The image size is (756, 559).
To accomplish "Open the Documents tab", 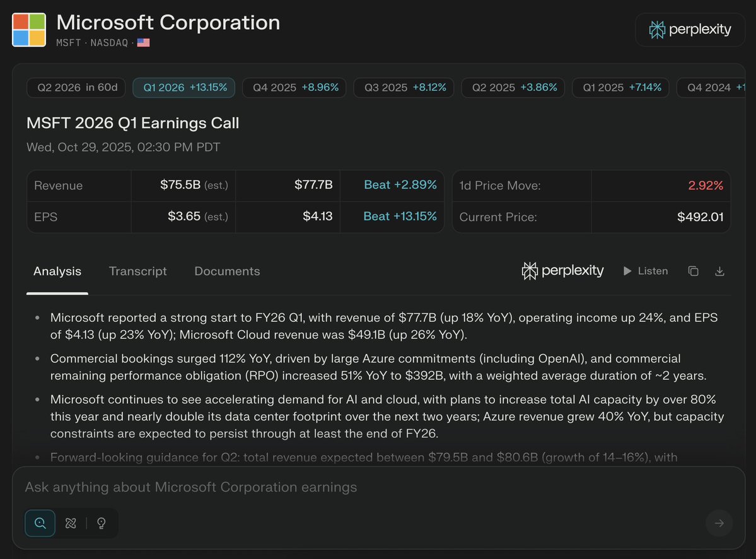I will [227, 271].
